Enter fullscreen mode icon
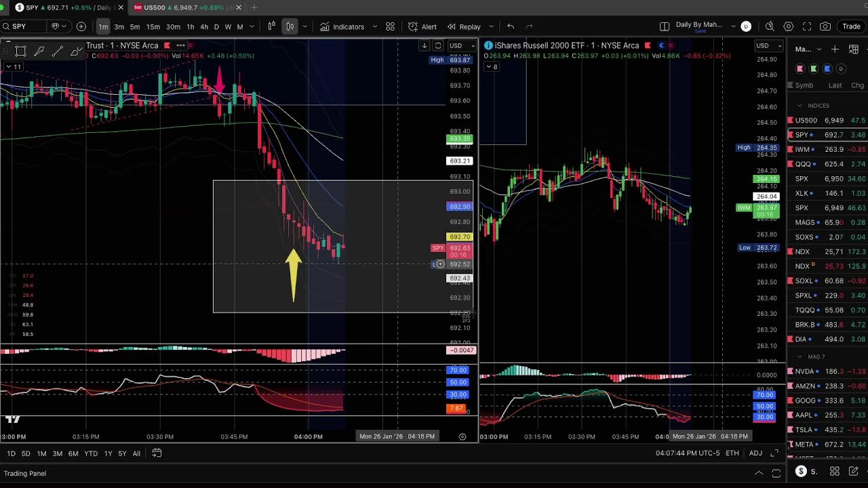Screen dimensions: 868x488 (807, 26)
